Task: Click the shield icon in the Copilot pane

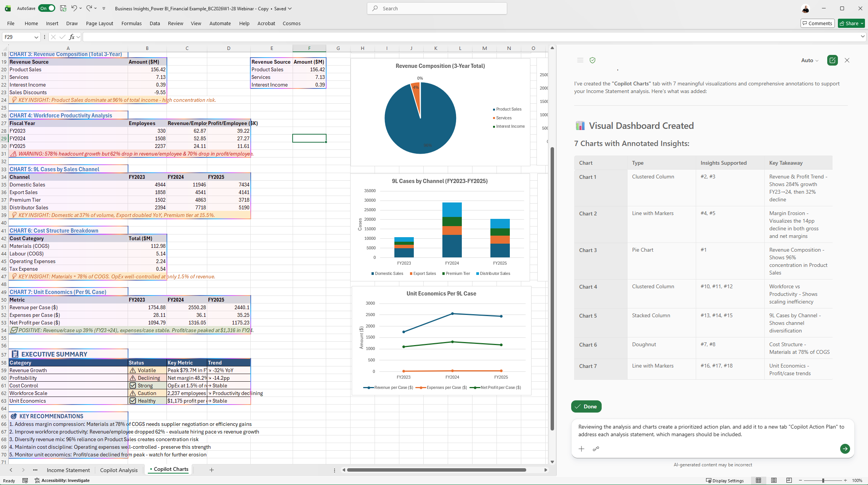Action: 593,60
